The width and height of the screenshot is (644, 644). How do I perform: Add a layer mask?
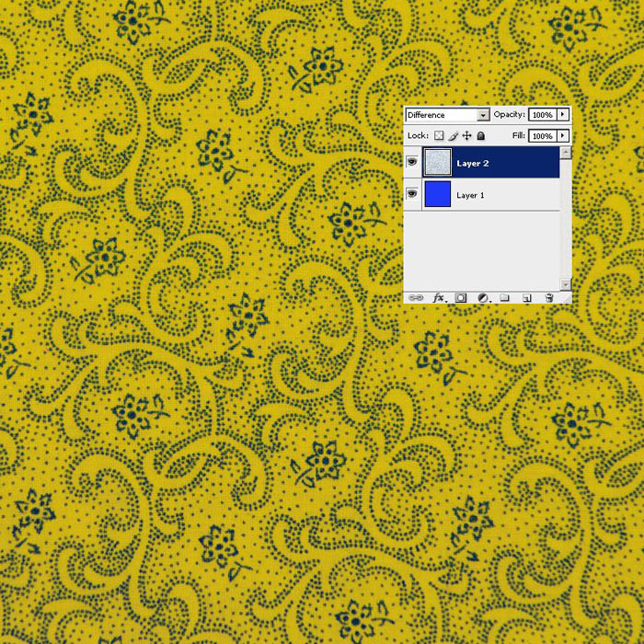(461, 298)
